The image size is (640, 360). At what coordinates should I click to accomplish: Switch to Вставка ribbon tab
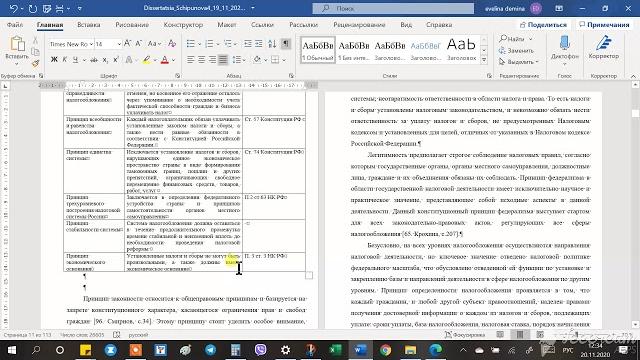point(89,24)
